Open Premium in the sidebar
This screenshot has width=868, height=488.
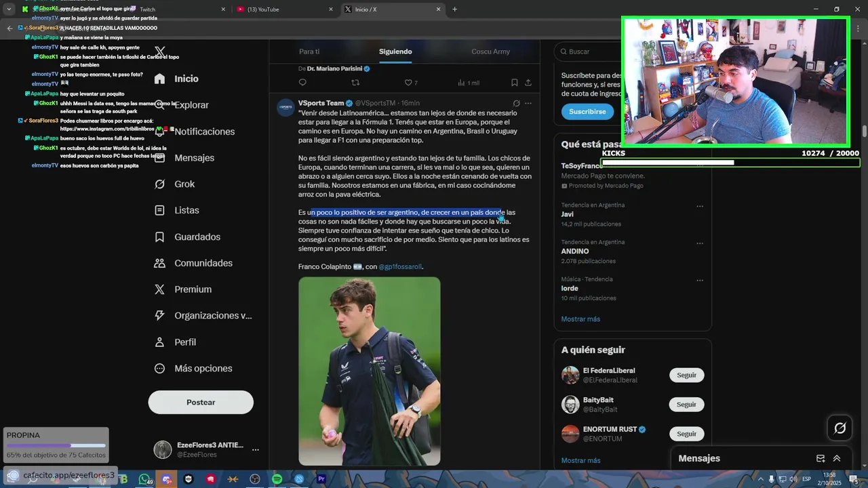182,289
